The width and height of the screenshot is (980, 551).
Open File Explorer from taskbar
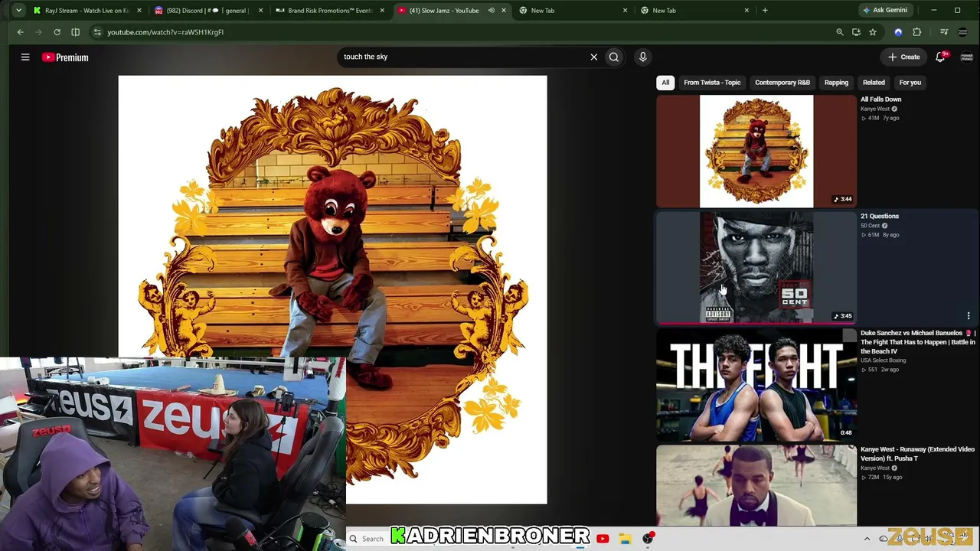coord(626,539)
